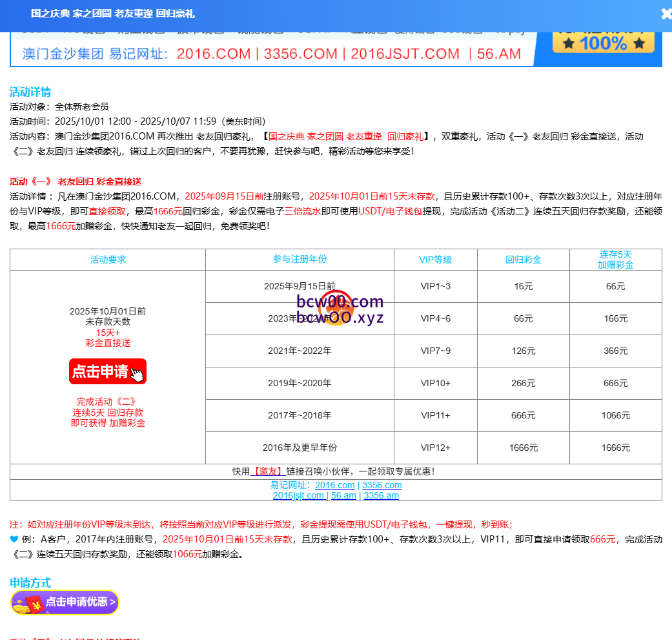The image size is (672, 640).
Task: Open the 2016.com link in the table
Action: [x=335, y=485]
